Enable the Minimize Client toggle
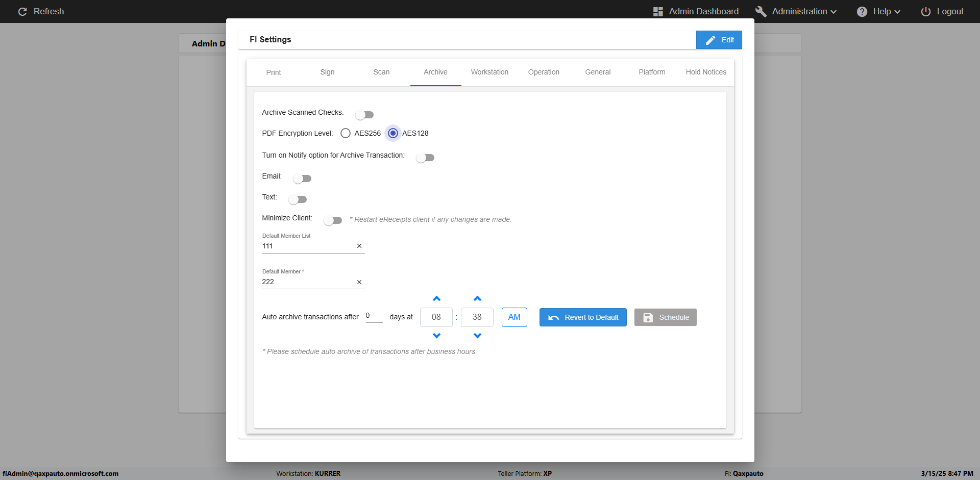The width and height of the screenshot is (980, 480). pos(333,220)
